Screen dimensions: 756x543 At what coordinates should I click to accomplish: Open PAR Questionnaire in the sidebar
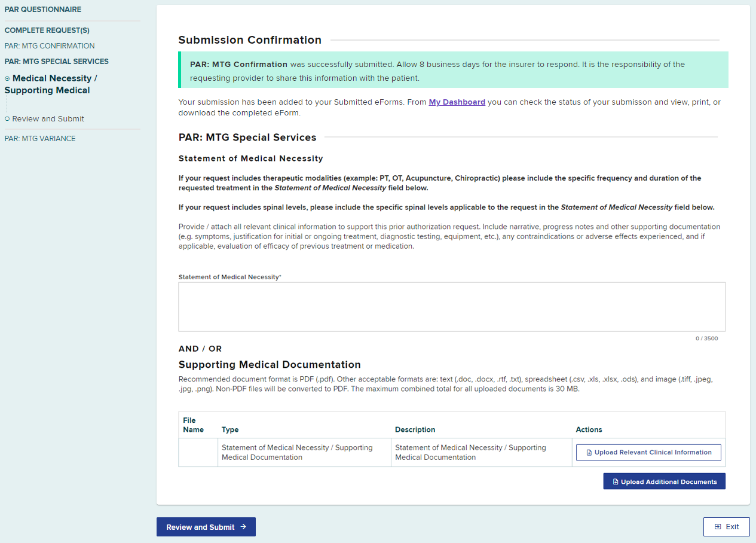click(43, 10)
